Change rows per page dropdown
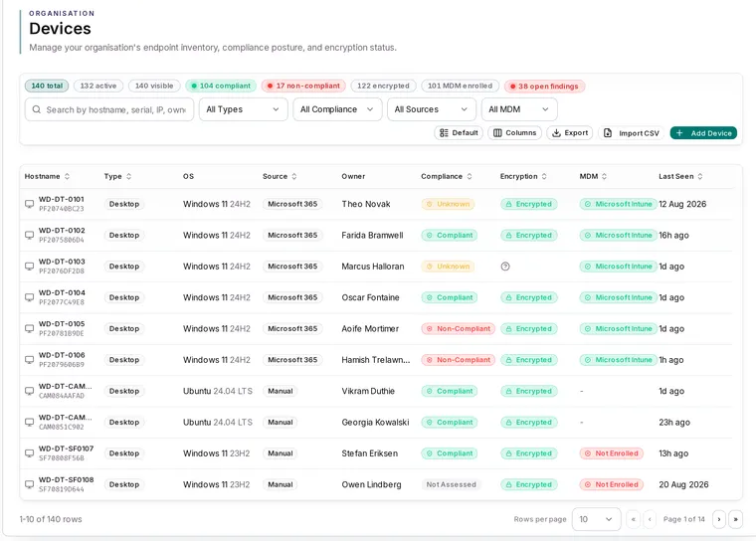The width and height of the screenshot is (756, 541). click(596, 519)
